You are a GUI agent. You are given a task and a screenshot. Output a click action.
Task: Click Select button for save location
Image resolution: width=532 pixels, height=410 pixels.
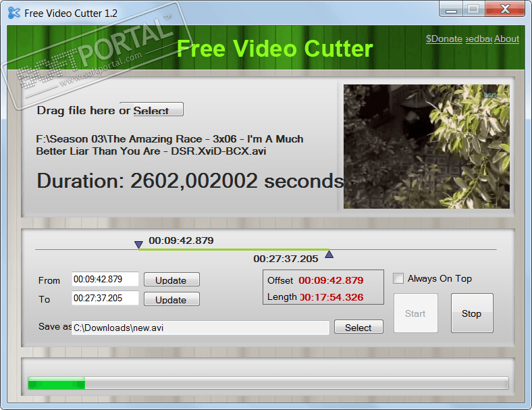point(358,327)
